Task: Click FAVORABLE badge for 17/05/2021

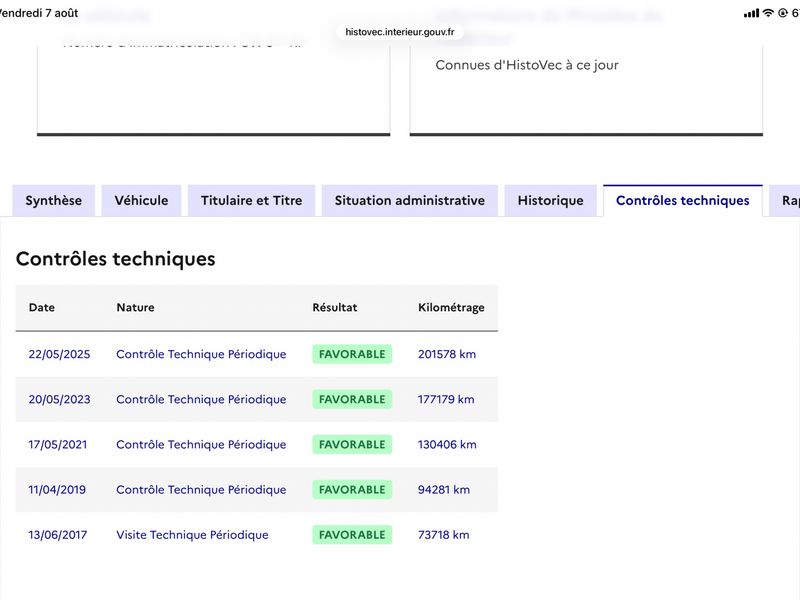Action: [x=352, y=444]
